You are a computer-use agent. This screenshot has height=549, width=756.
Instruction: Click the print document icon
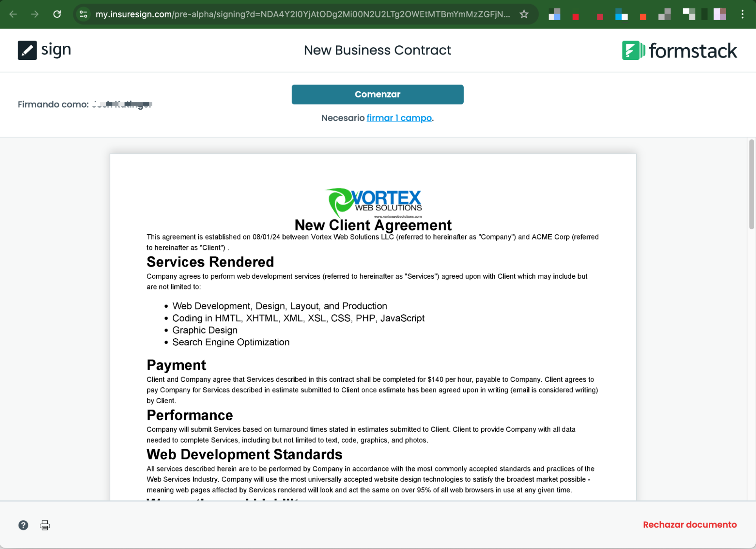[45, 525]
